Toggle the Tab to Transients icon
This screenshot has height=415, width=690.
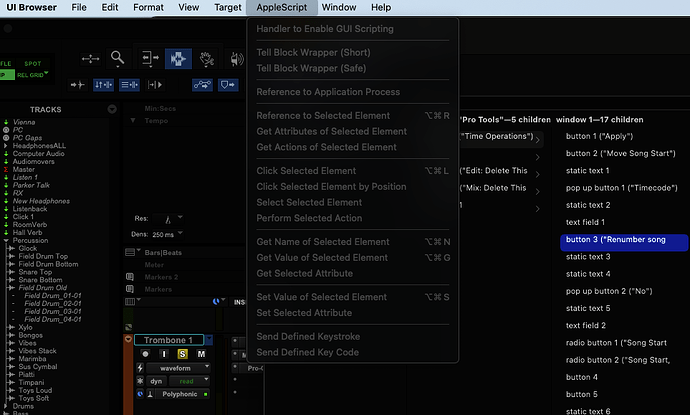click(77, 84)
